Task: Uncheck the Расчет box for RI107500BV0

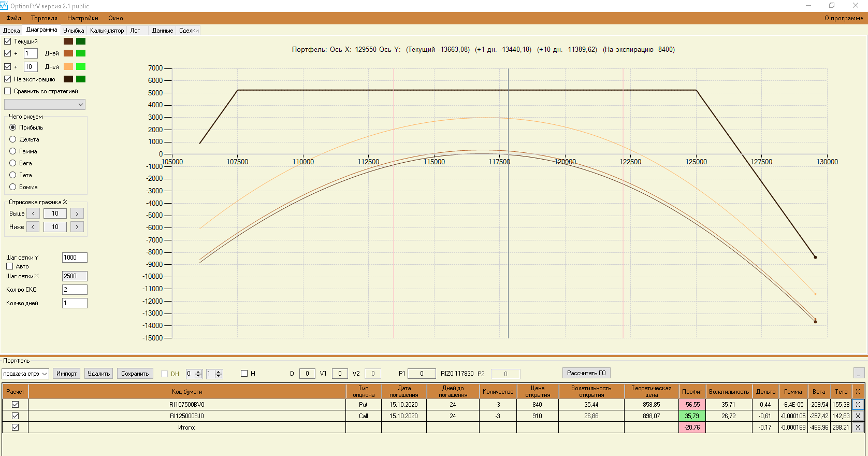Action: pyautogui.click(x=15, y=405)
